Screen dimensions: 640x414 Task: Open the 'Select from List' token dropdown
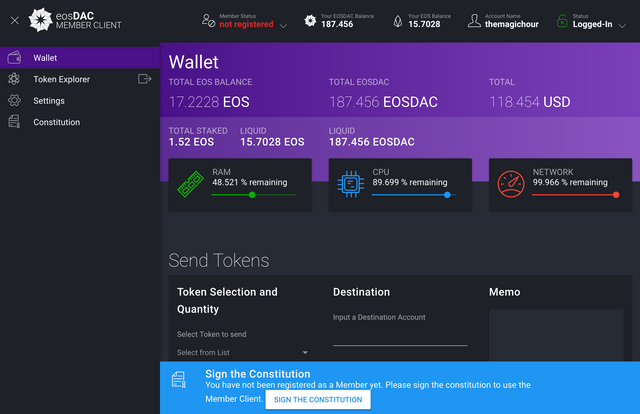point(242,352)
